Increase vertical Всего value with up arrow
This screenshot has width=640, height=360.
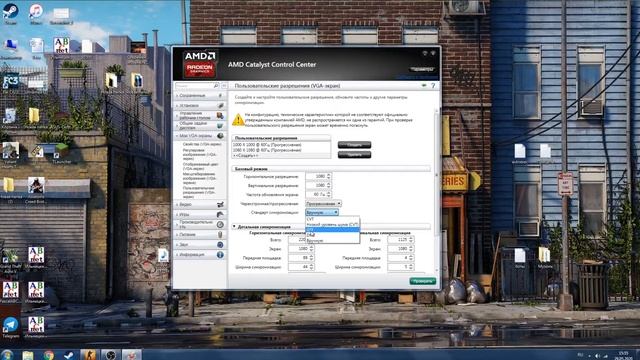(x=411, y=238)
